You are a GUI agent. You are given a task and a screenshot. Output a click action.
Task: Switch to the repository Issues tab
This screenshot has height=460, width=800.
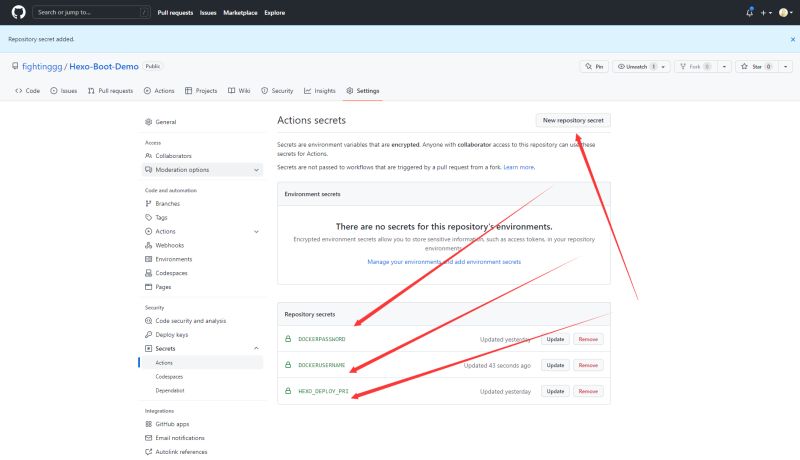pyautogui.click(x=64, y=91)
